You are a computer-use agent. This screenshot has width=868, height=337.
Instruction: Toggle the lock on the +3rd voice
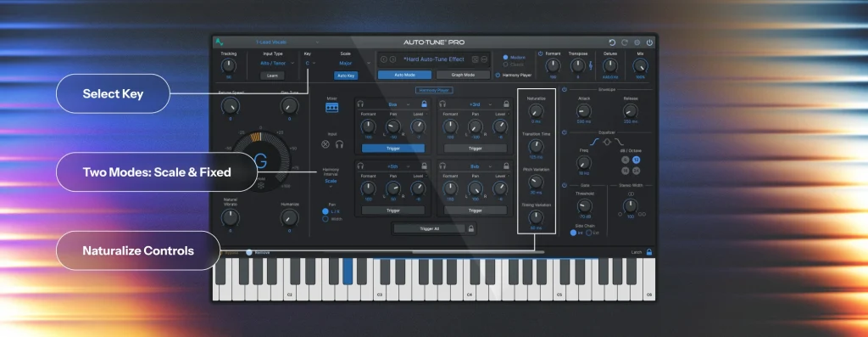(506, 104)
